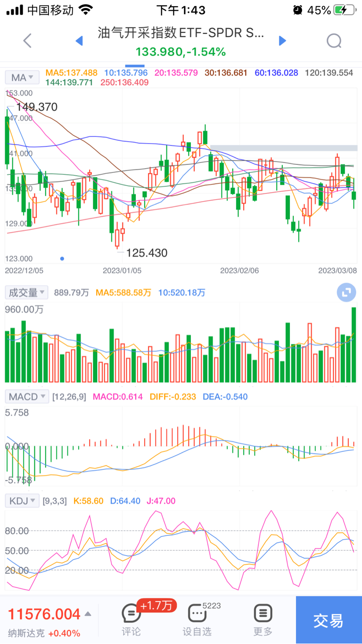The image size is (362, 644).
Task: Tap the back arrow icon
Action: tap(27, 41)
